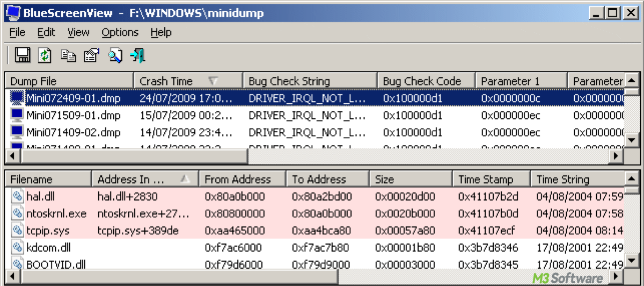Sort by Address In Stack column
The height and width of the screenshot is (286, 644).
145,180
